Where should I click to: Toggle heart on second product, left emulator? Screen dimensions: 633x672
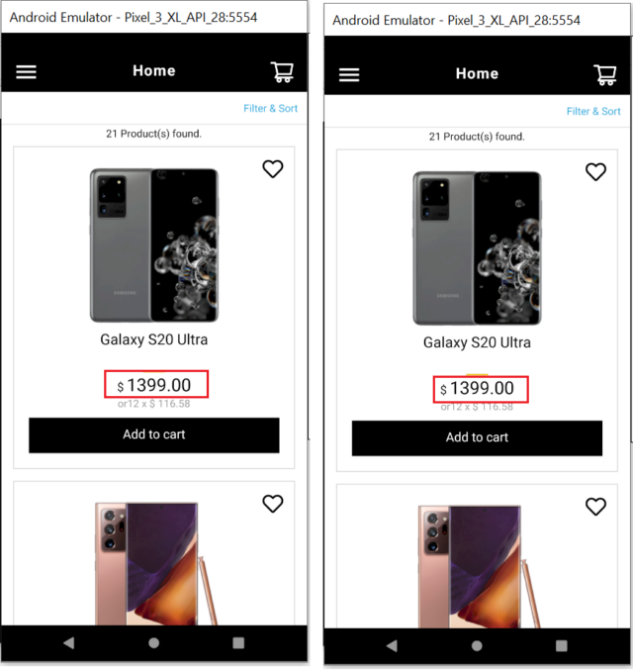(273, 504)
